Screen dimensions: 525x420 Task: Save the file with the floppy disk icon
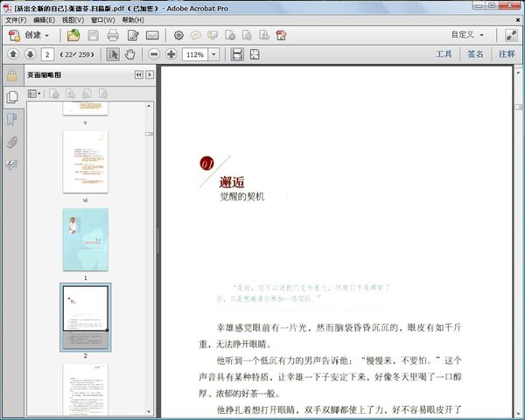pos(94,36)
